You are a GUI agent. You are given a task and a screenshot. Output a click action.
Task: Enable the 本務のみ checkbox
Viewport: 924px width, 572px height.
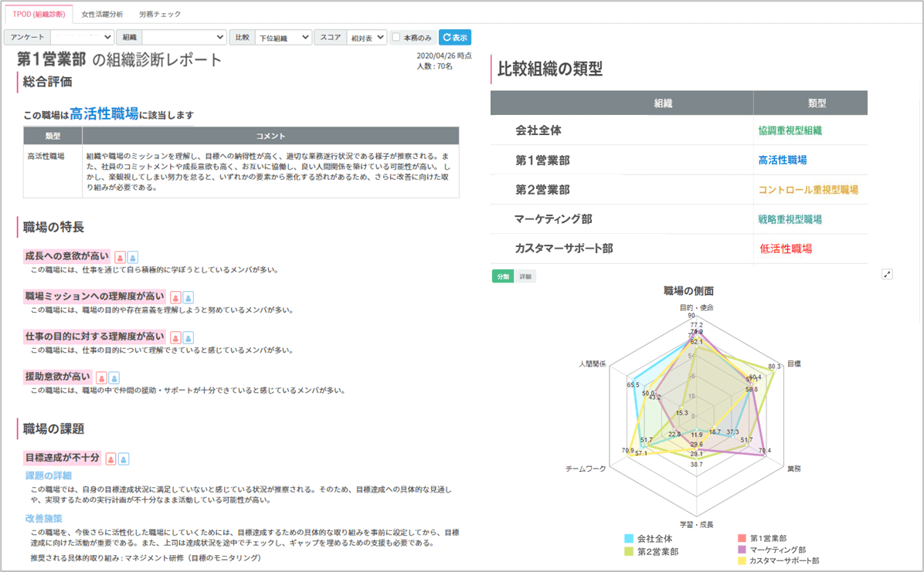pos(396,37)
